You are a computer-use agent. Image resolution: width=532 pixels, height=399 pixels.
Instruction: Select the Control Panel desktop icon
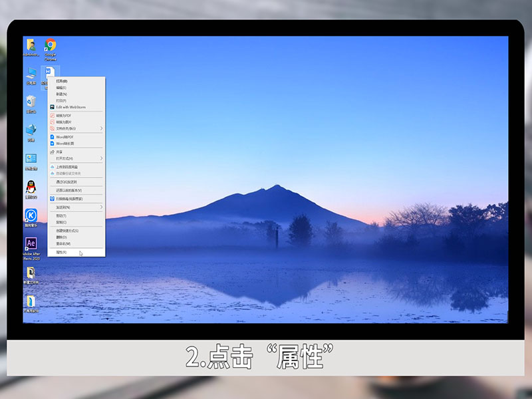(x=31, y=158)
